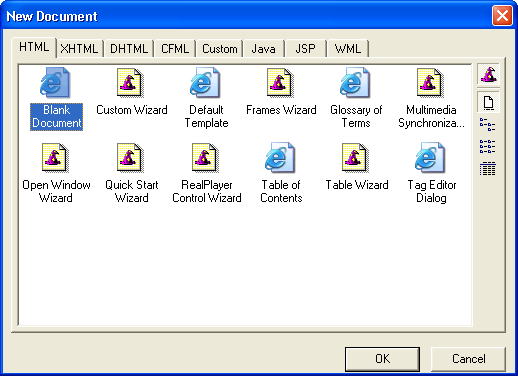Switch to the WML tab
The width and height of the screenshot is (518, 376).
348,49
